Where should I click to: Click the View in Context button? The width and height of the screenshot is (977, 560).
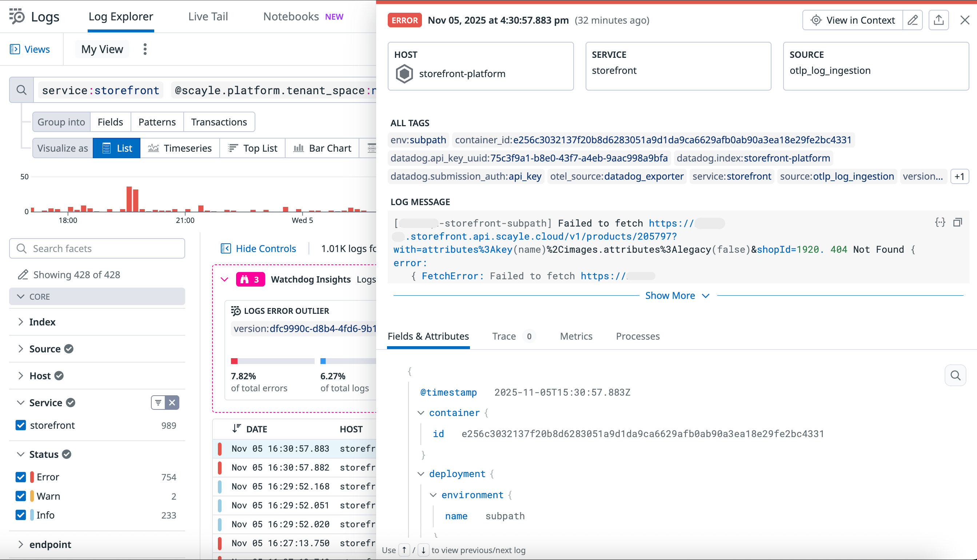click(853, 20)
